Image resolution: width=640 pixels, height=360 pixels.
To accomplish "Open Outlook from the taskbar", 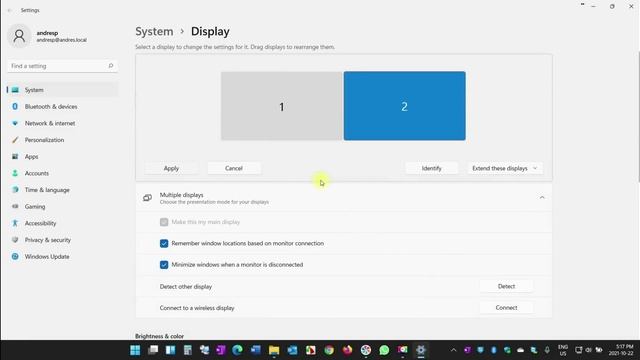I will click(x=292, y=350).
